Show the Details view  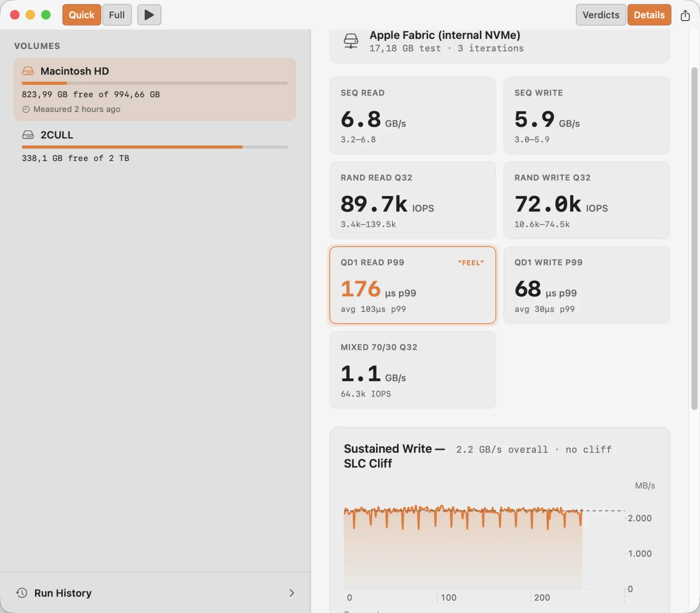[x=649, y=15]
